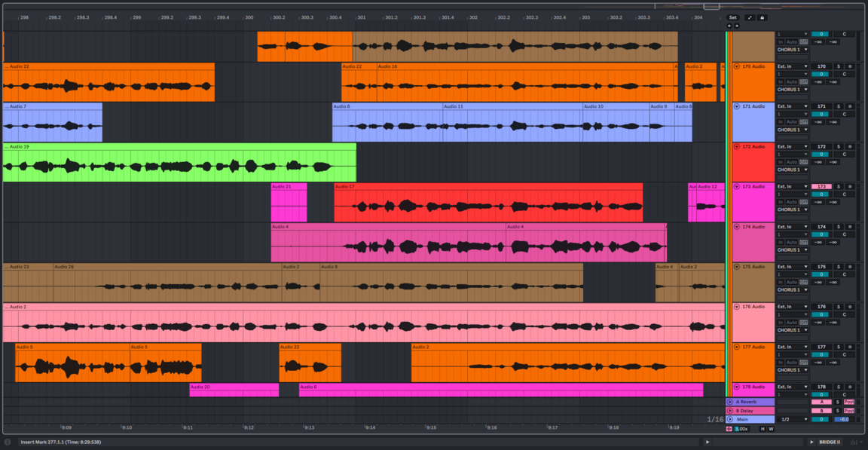868x450 pixels.
Task: Click the info view toggle in status bar
Action: point(8,442)
